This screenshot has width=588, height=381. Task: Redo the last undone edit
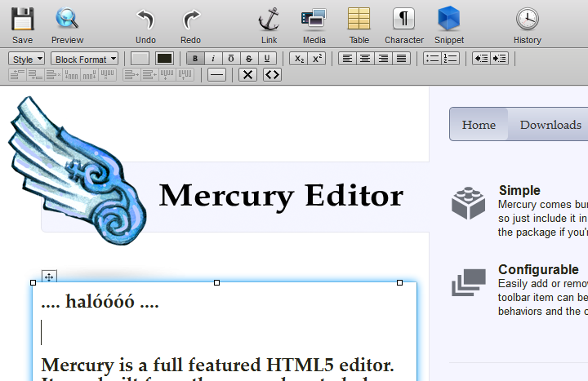coord(190,25)
